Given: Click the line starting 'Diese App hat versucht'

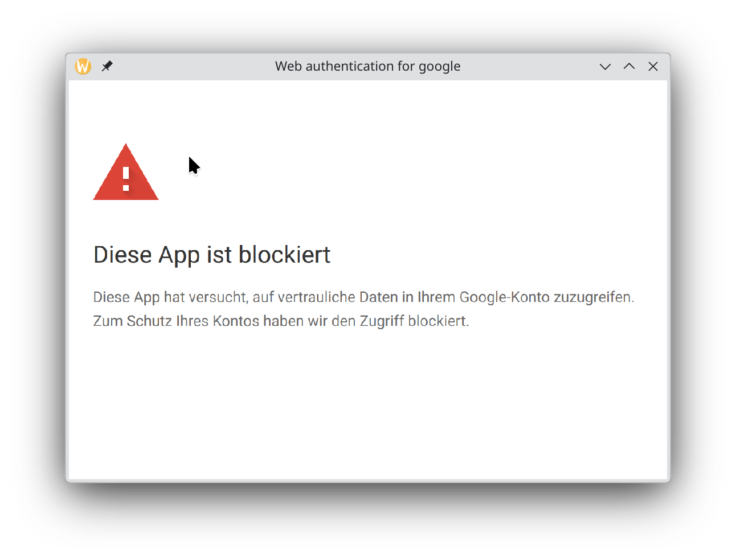Looking at the screenshot, I should click(363, 297).
